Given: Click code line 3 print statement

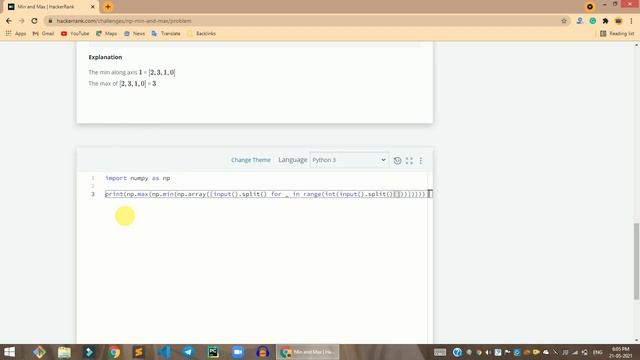Looking at the screenshot, I should tap(265, 194).
